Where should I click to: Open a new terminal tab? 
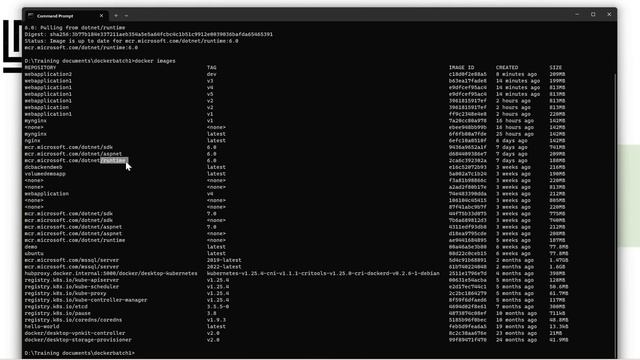tap(116, 16)
